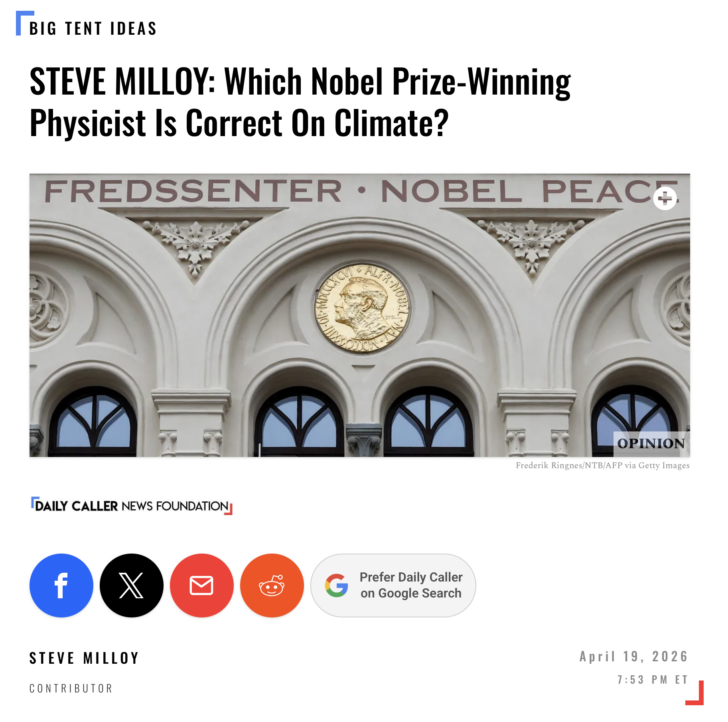The image size is (728, 722).
Task: Share the article on Facebook
Action: click(61, 586)
